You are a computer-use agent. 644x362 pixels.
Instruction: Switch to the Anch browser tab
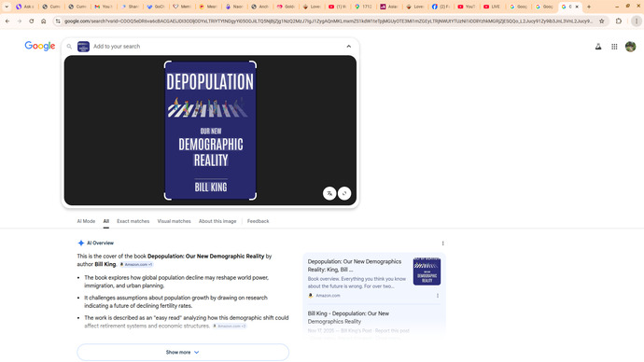click(x=260, y=7)
